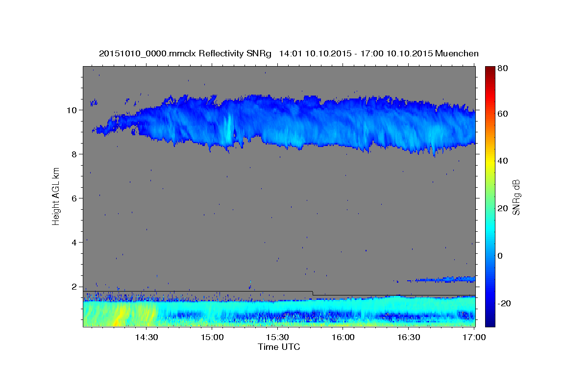Click the height tick label 4
The image size is (588, 392).
(x=75, y=242)
